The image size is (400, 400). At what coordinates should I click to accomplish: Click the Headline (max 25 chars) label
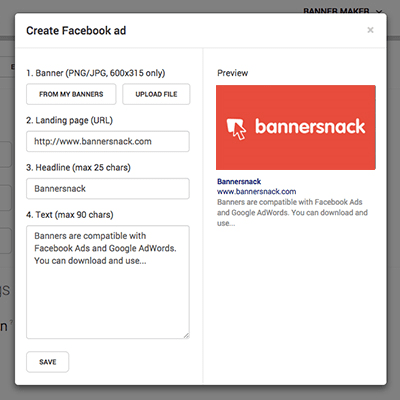78,168
